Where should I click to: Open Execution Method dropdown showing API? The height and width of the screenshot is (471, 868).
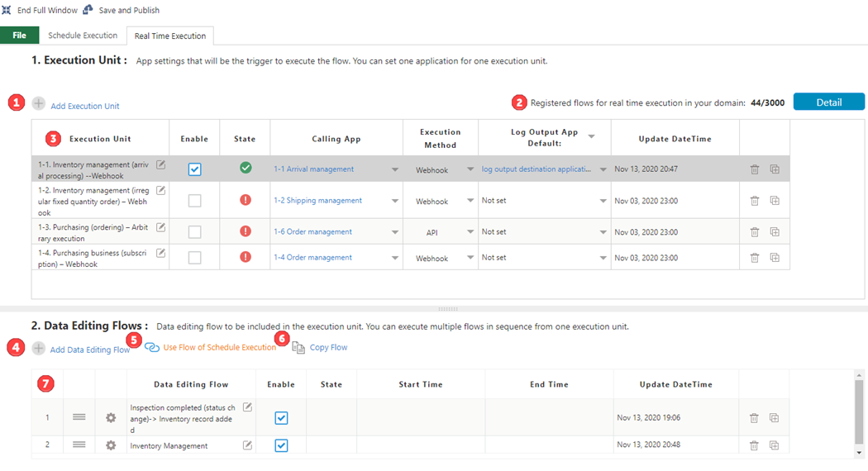pyautogui.click(x=470, y=232)
